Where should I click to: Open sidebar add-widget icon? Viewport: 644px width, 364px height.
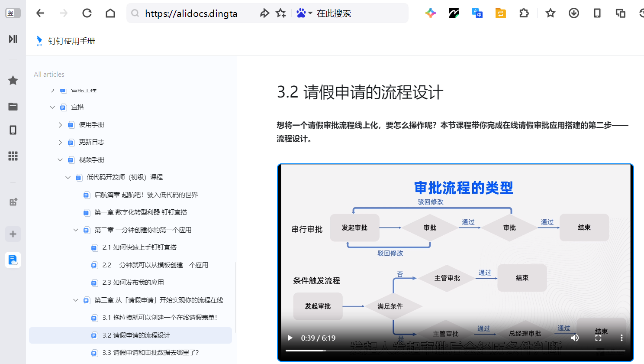(x=13, y=202)
